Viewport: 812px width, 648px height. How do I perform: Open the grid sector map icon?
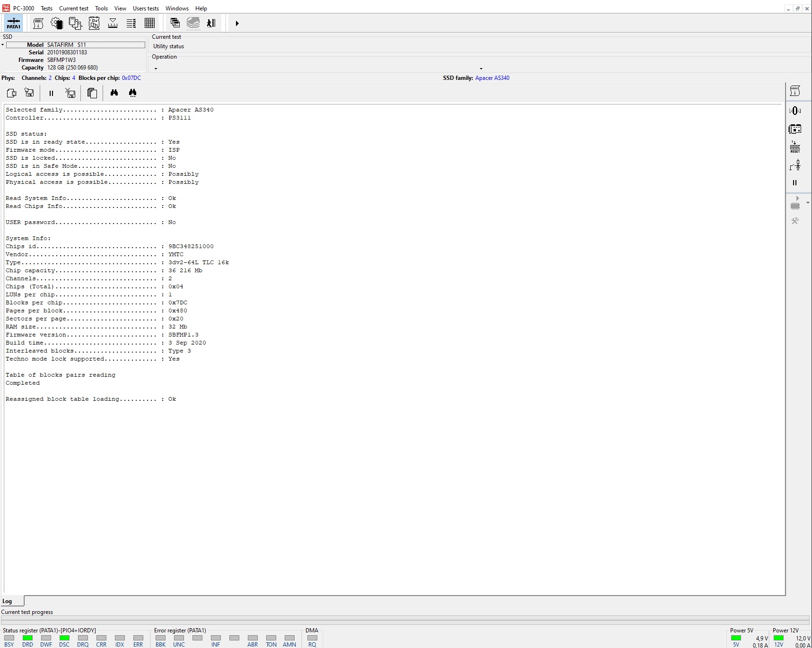(150, 23)
